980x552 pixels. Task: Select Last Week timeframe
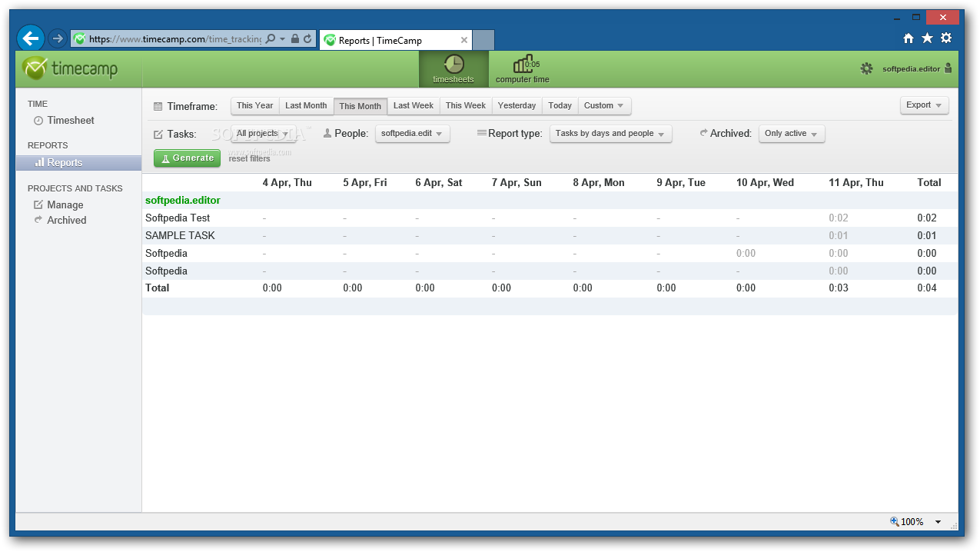click(x=414, y=106)
